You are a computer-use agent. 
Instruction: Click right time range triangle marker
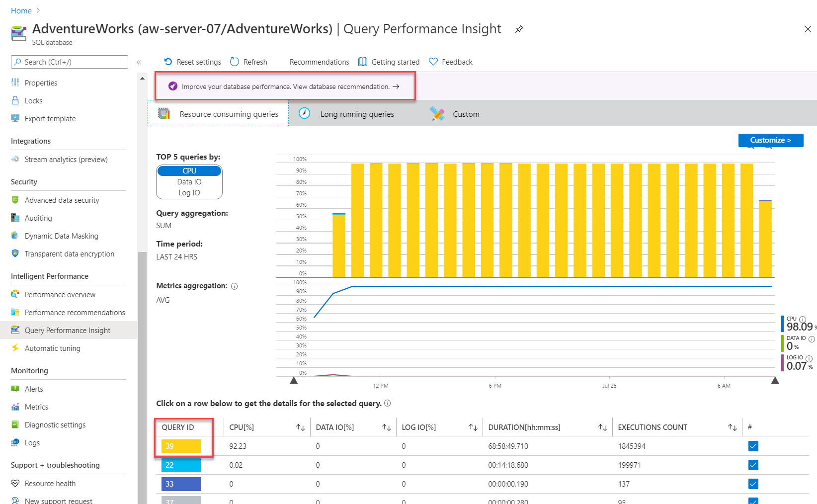[x=775, y=380]
